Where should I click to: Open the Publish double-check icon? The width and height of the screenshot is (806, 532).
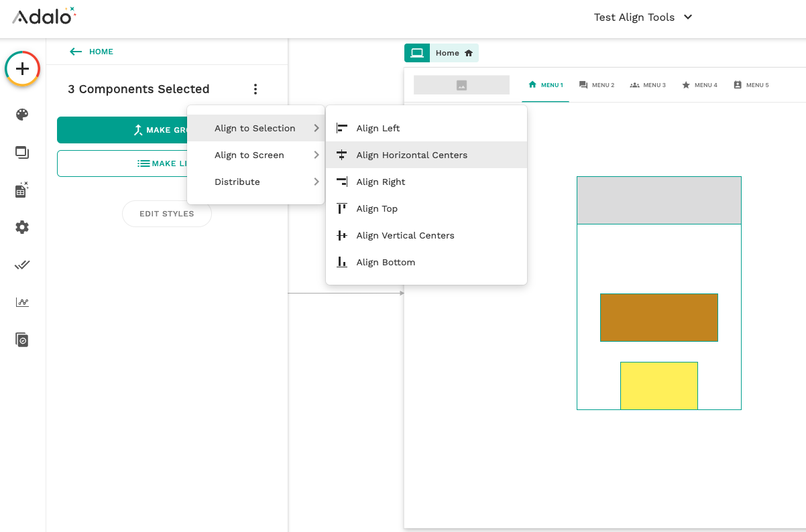(x=22, y=265)
